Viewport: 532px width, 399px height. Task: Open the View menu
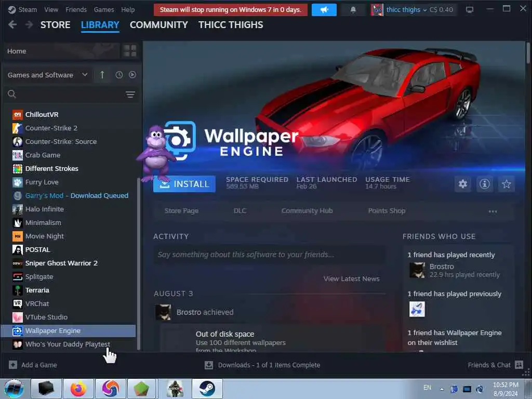point(51,9)
